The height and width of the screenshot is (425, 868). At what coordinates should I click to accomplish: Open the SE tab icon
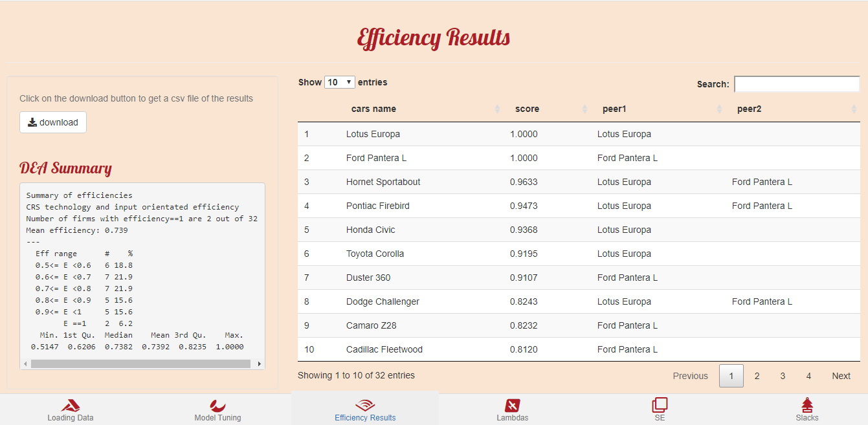pos(660,406)
